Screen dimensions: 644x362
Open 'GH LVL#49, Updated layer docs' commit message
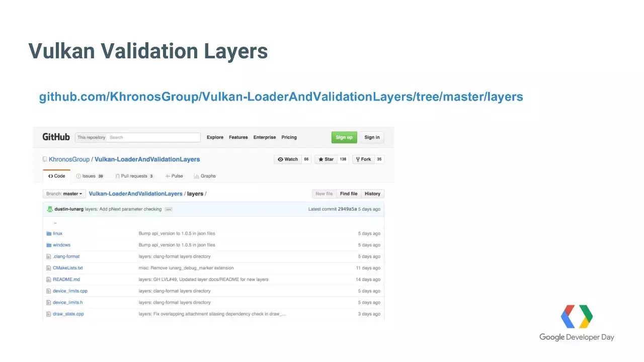click(x=203, y=280)
